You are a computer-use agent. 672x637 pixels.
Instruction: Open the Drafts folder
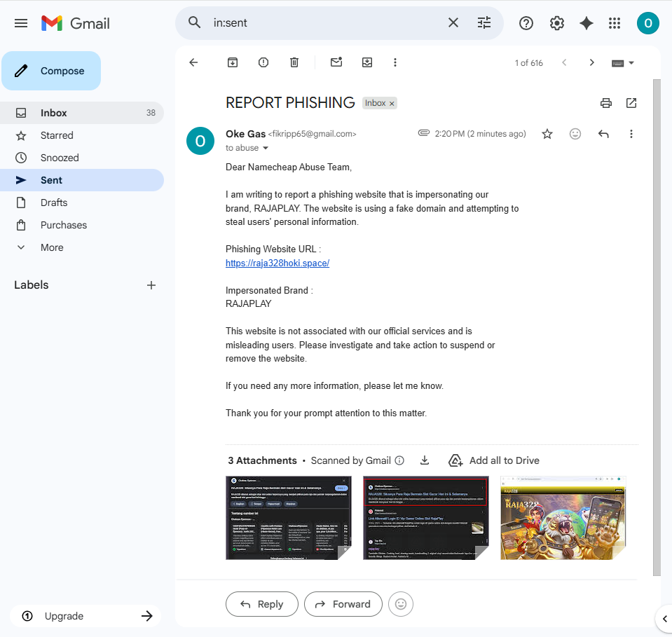point(81,203)
